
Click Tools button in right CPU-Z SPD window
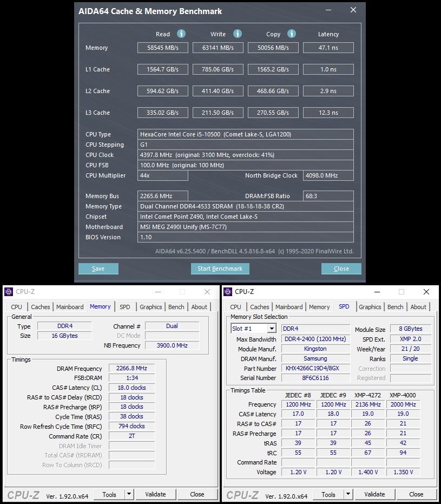click(328, 494)
